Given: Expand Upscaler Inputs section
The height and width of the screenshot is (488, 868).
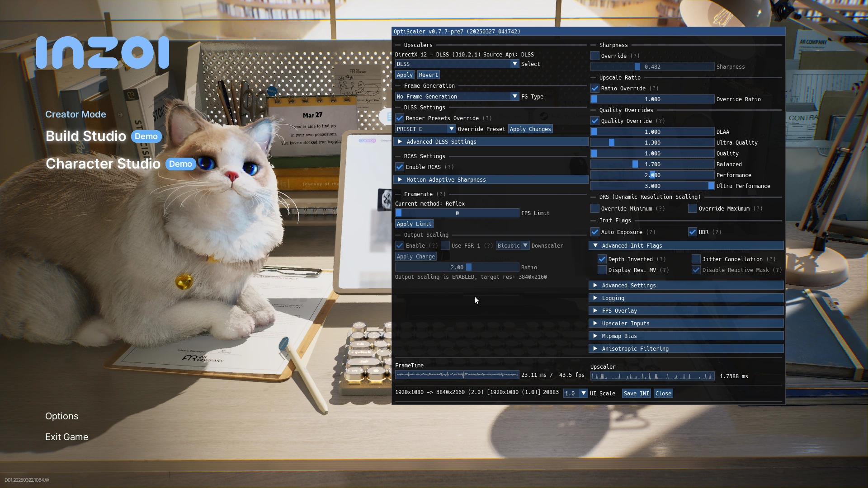Looking at the screenshot, I should 686,324.
